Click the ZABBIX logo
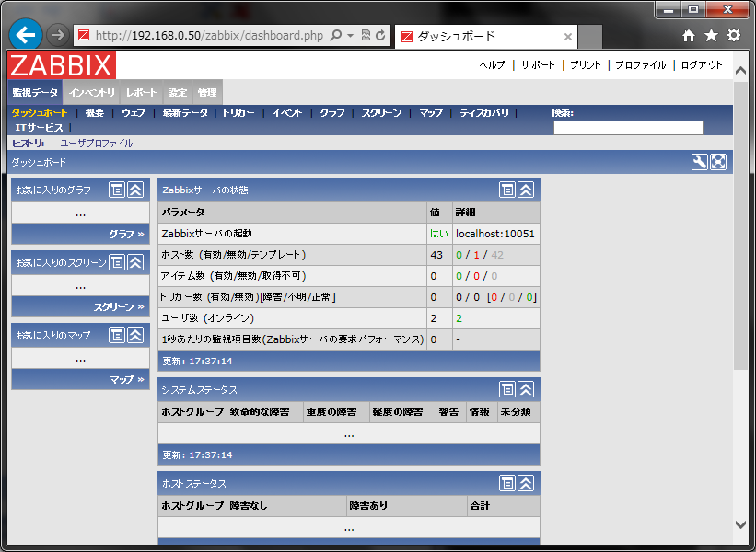This screenshot has width=756, height=552. [x=62, y=65]
